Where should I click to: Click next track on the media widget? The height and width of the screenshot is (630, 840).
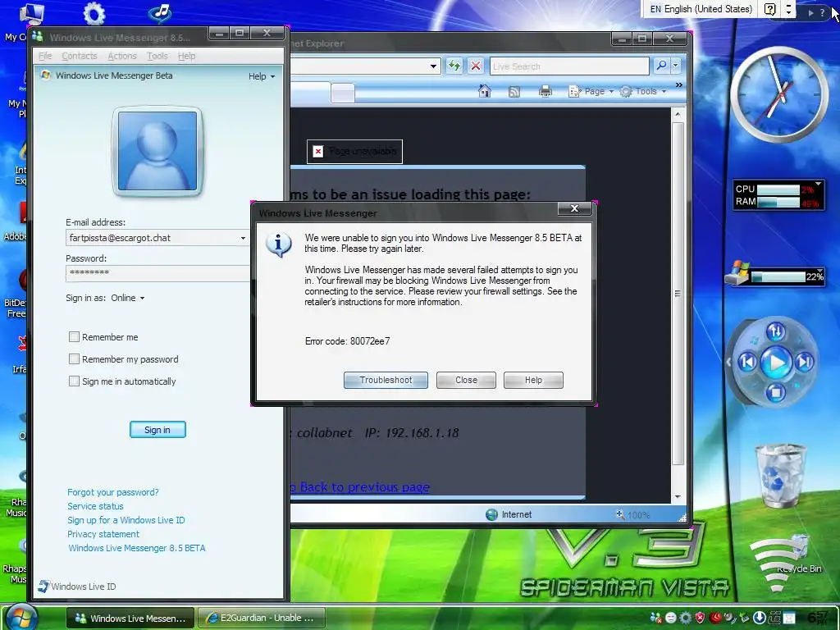point(805,363)
